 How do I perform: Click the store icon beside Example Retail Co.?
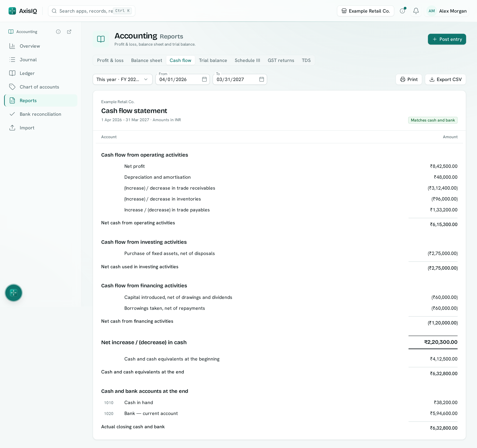coord(344,11)
